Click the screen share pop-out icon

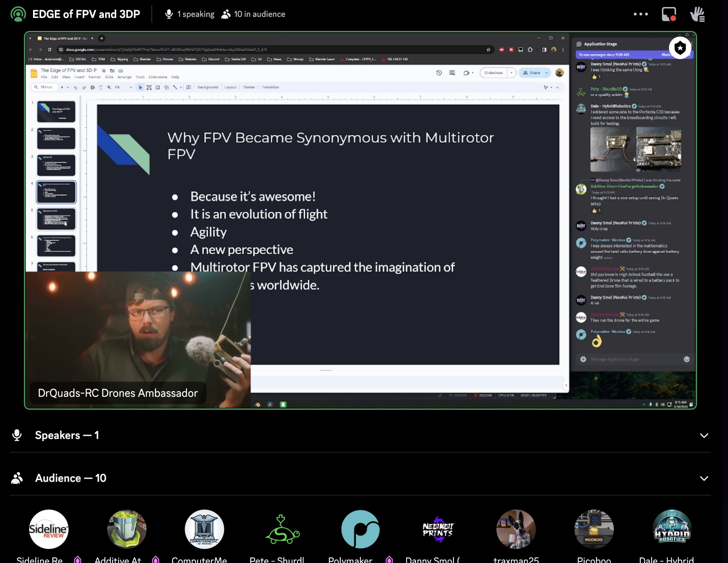[669, 14]
